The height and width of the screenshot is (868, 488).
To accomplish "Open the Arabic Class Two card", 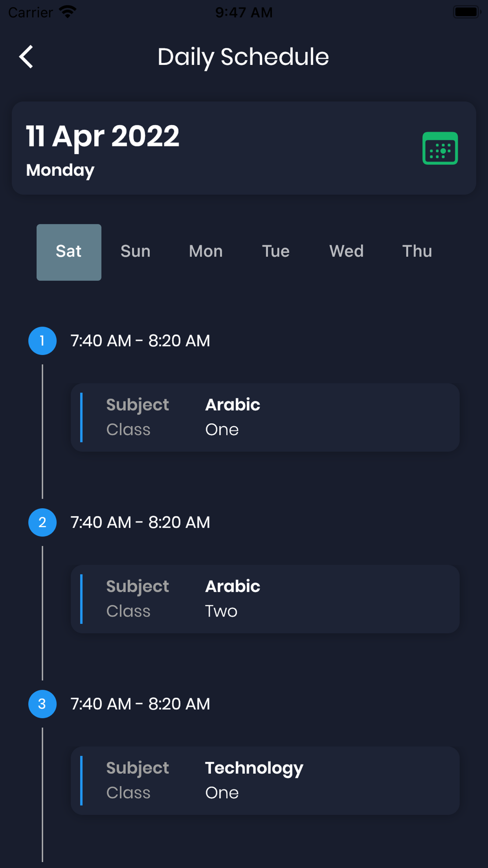I will tap(265, 599).
